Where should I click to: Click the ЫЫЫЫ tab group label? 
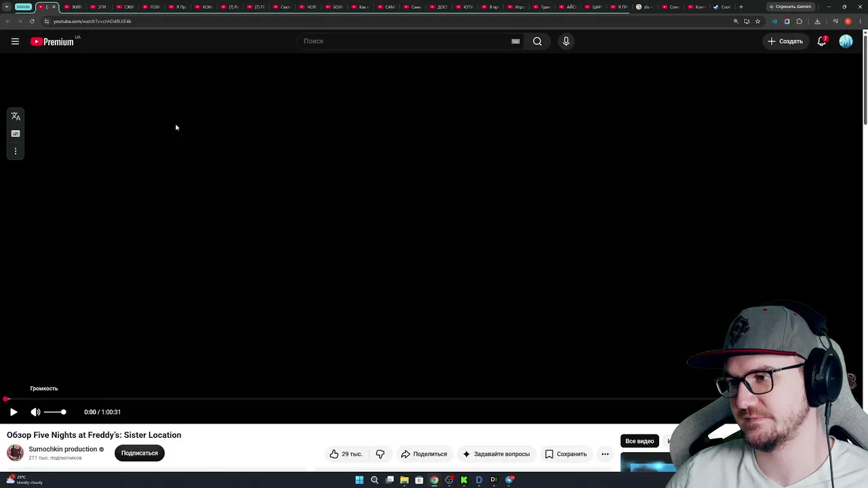tap(24, 7)
